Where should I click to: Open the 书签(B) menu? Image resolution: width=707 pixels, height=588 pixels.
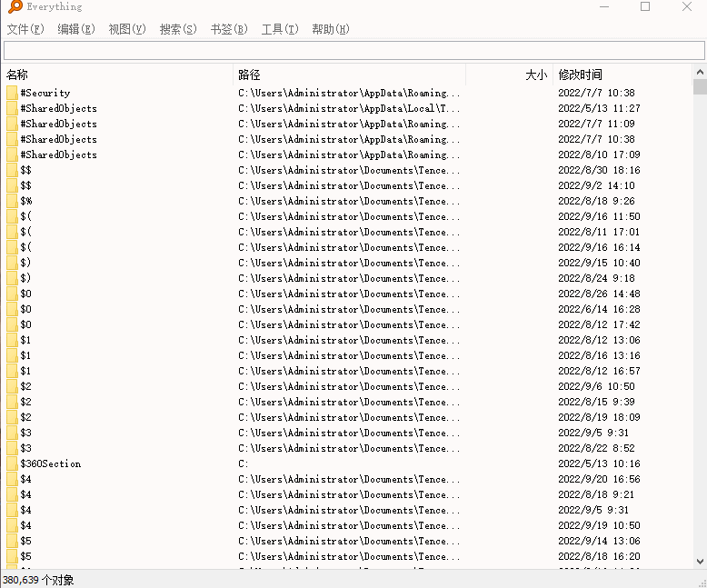click(x=229, y=29)
